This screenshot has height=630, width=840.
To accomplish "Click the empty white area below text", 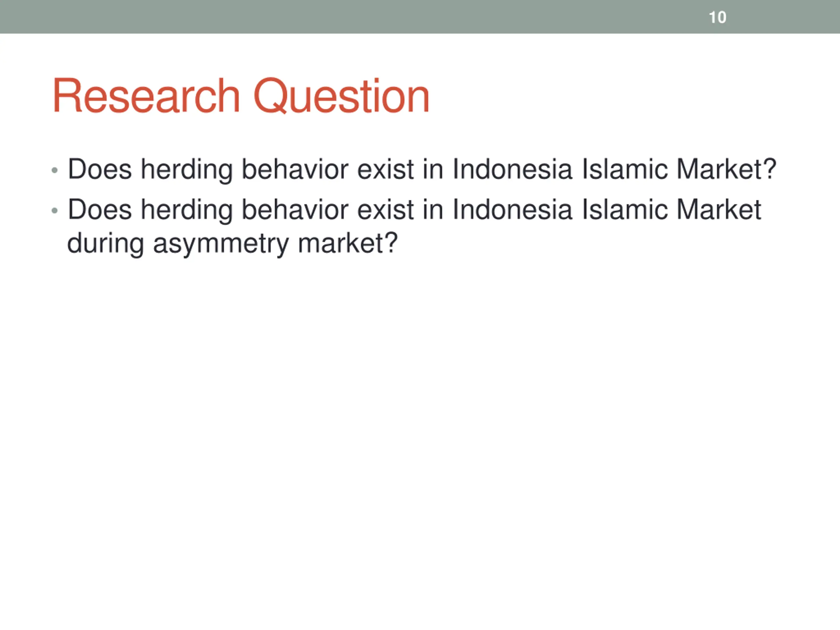I will click(418, 437).
